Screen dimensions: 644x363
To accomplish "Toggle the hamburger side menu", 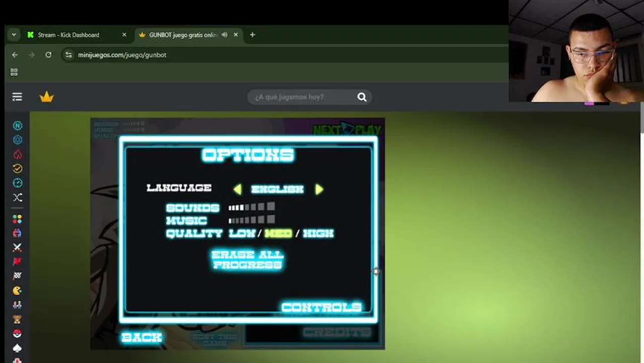I will [17, 97].
